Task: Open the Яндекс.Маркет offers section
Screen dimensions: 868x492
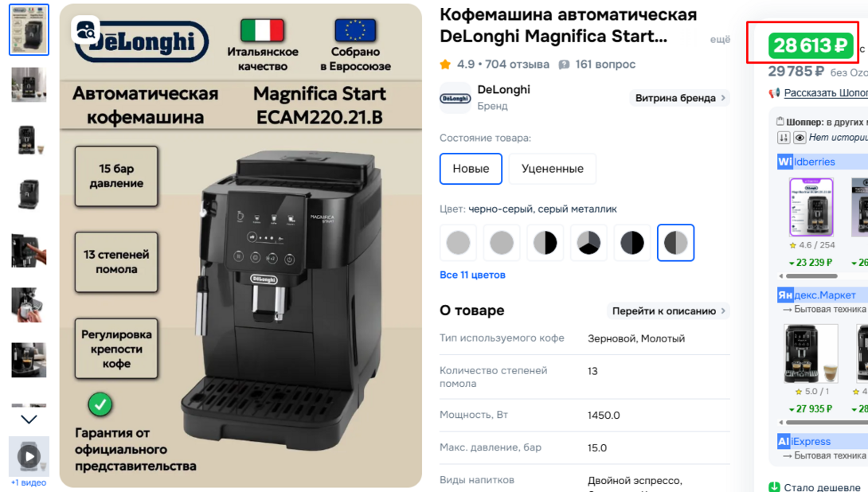Action: 816,295
